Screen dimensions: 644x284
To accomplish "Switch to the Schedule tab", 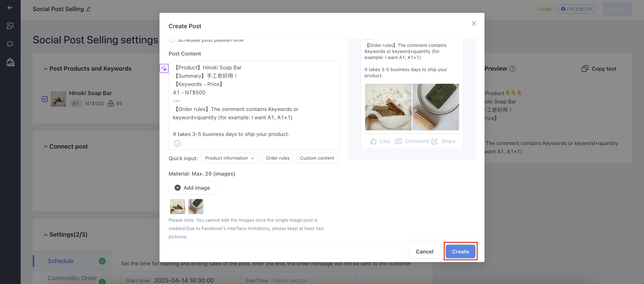I will click(73, 261).
